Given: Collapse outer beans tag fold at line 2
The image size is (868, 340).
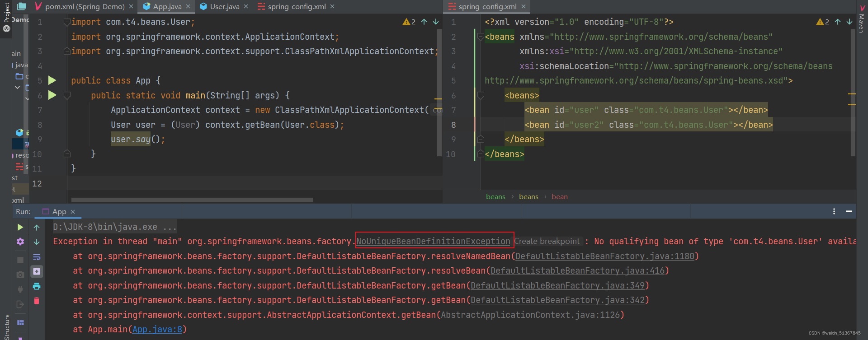Looking at the screenshot, I should pyautogui.click(x=481, y=37).
